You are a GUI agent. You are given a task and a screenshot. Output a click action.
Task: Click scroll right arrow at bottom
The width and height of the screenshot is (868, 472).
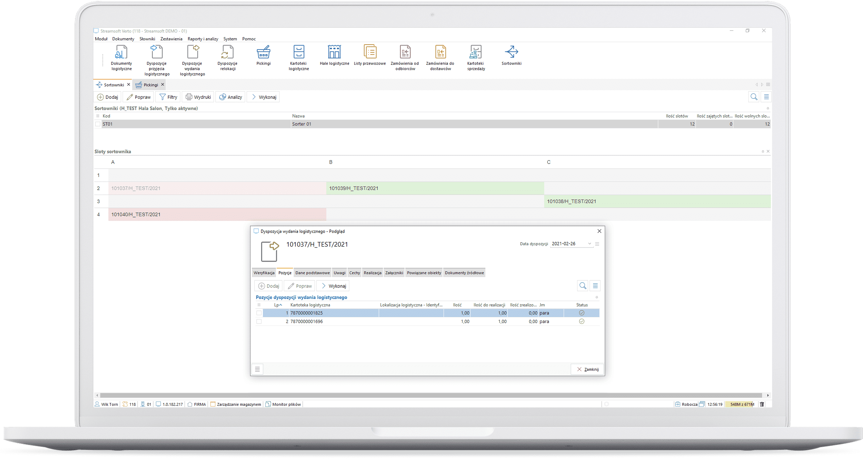(x=768, y=395)
